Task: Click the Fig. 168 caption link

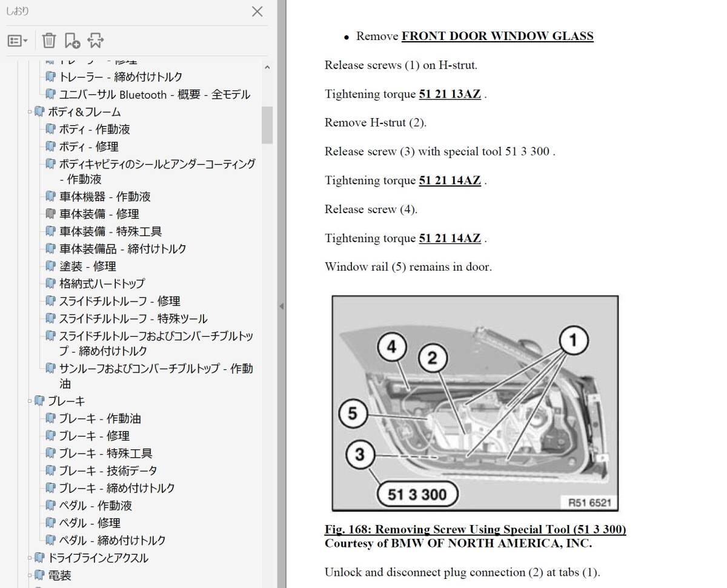Action: (475, 529)
